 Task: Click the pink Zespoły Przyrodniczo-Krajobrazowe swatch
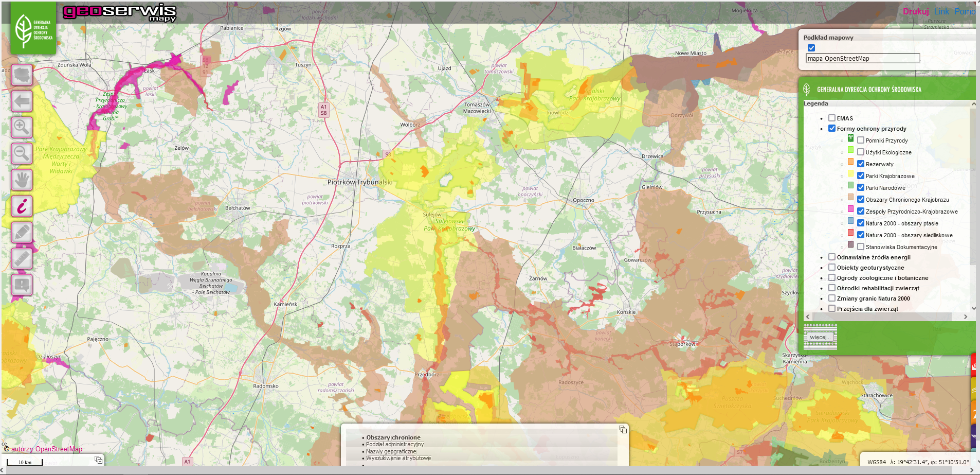850,209
